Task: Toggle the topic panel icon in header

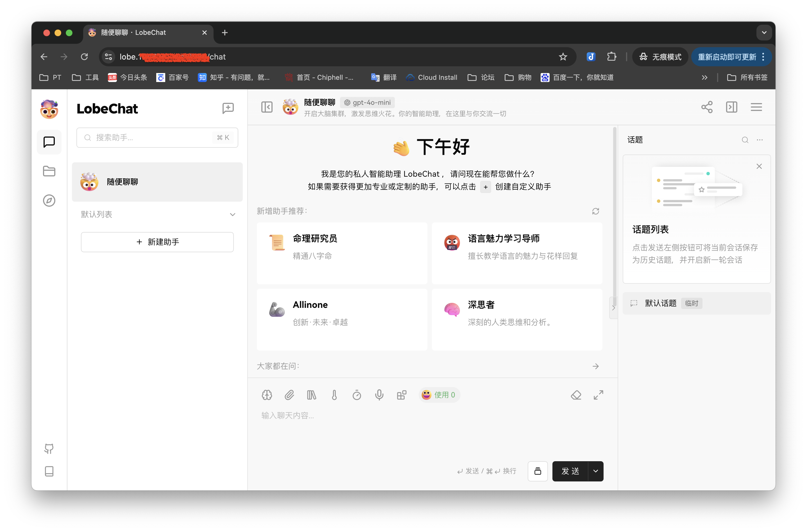Action: point(732,107)
